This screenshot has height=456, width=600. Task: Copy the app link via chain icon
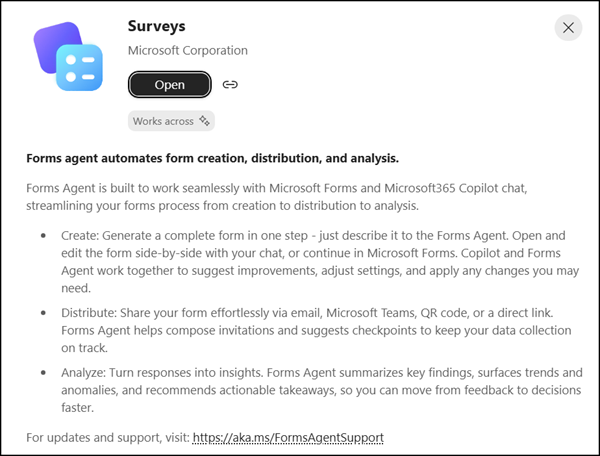230,85
